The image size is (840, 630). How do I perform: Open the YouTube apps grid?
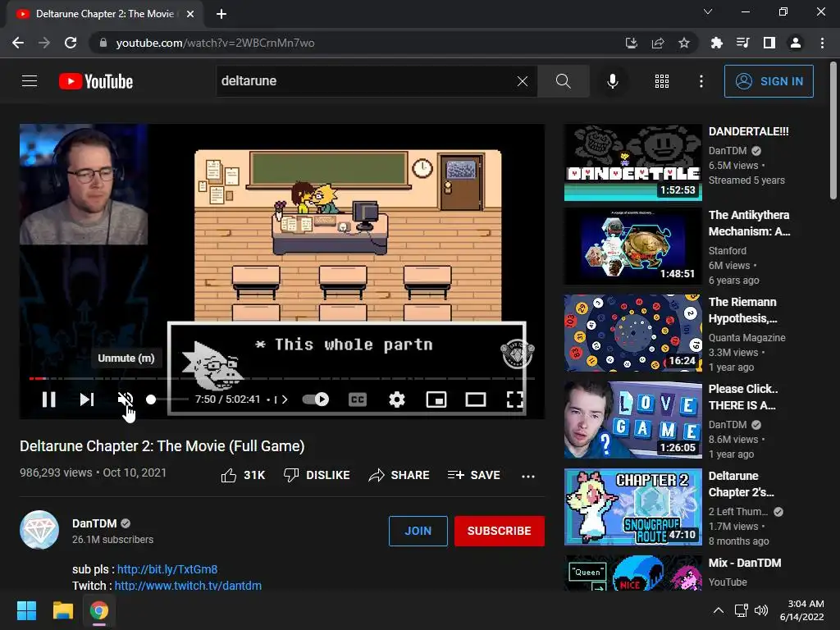[662, 81]
